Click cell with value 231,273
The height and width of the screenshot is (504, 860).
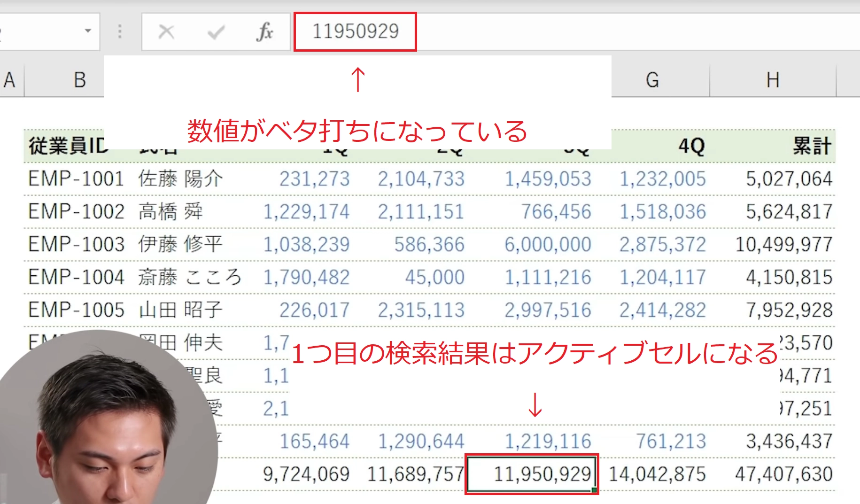click(315, 179)
